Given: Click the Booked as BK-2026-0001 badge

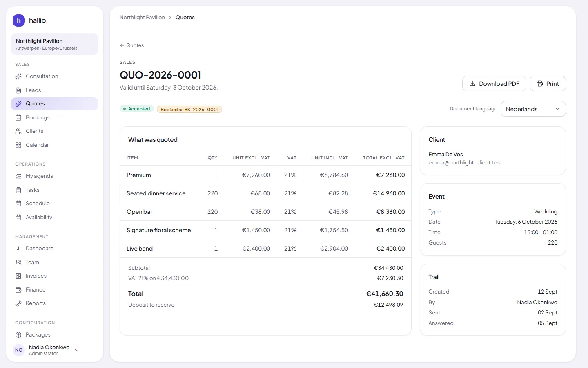Looking at the screenshot, I should 189,110.
